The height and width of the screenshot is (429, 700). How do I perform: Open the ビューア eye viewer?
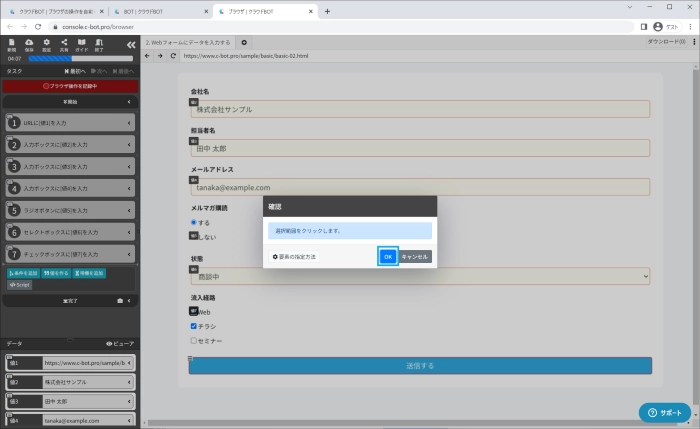pyautogui.click(x=119, y=343)
